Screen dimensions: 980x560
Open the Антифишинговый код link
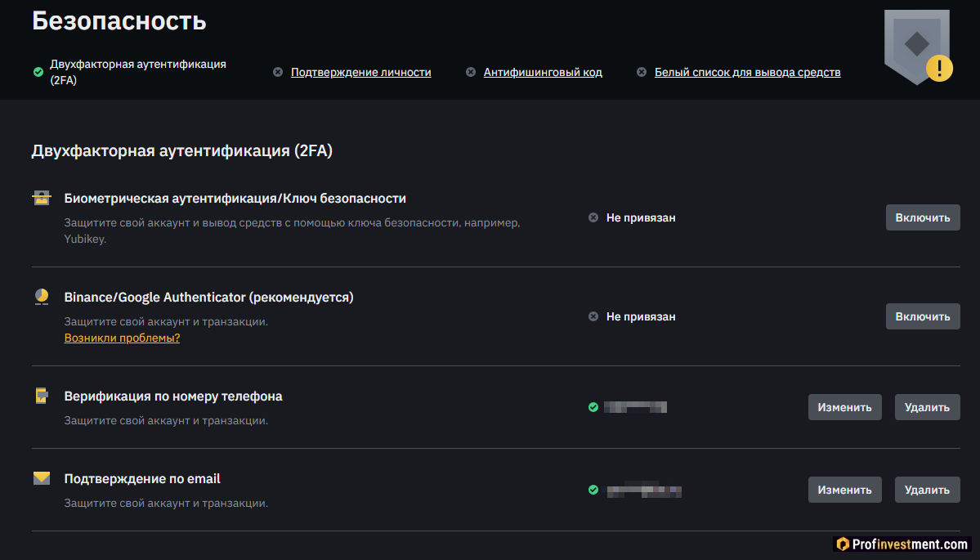coord(543,72)
